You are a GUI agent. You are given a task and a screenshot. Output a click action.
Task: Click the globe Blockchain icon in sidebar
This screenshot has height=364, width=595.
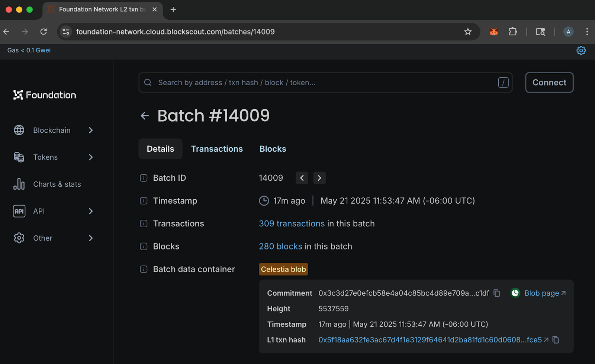pyautogui.click(x=19, y=130)
